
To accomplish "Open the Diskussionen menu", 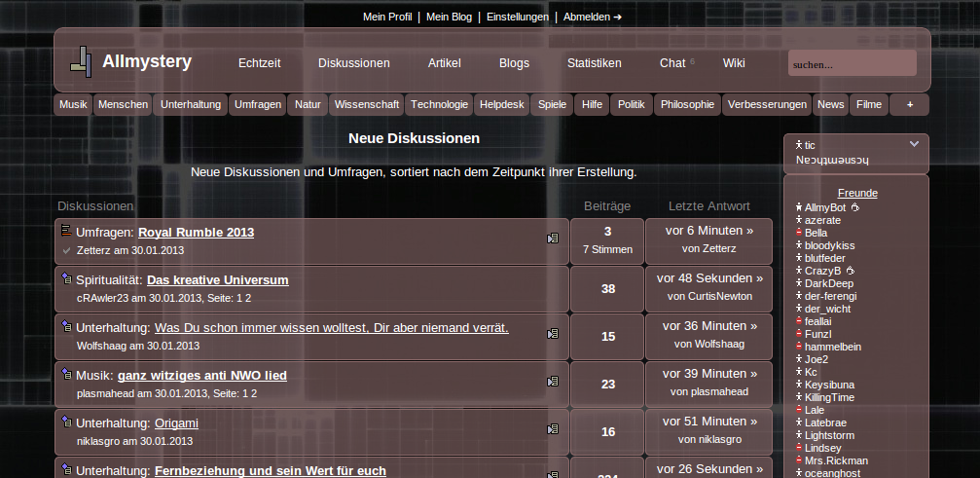I will [x=353, y=63].
